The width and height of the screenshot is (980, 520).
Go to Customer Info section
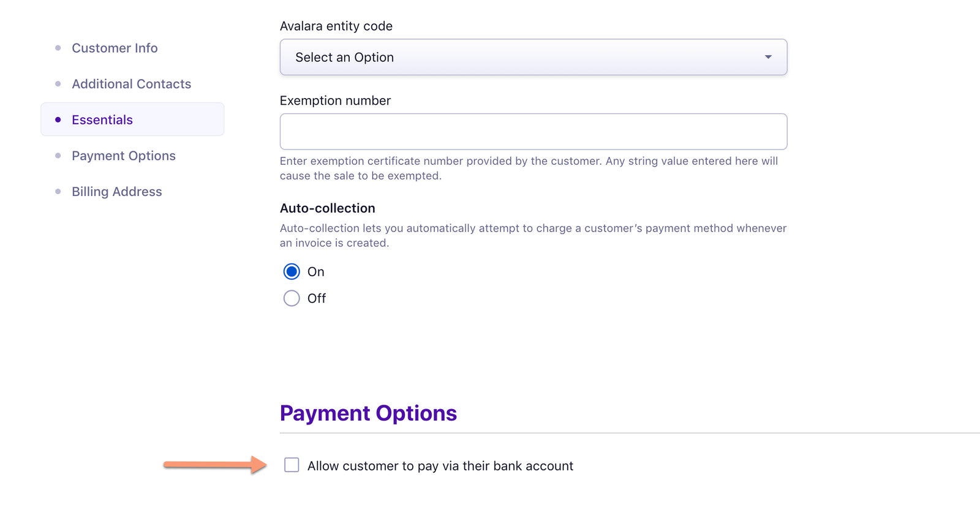click(x=115, y=48)
